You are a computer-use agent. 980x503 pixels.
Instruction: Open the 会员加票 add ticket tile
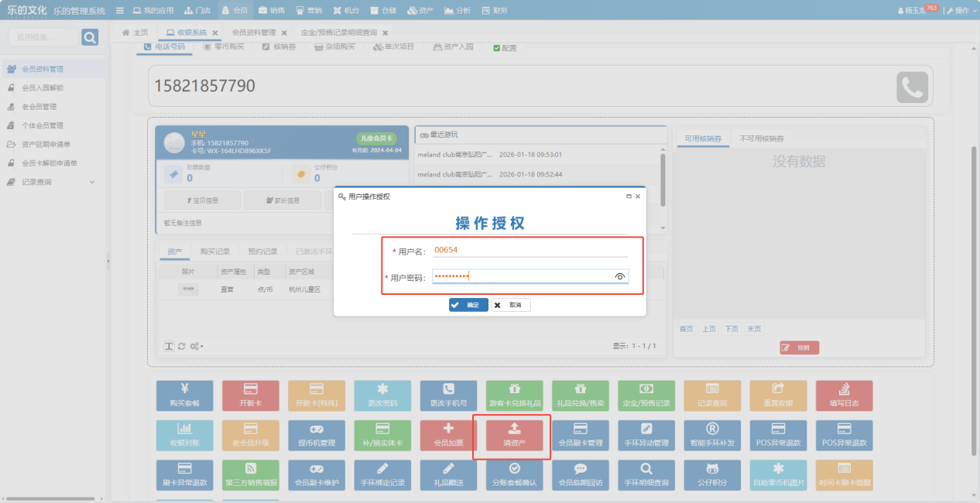[x=448, y=436]
